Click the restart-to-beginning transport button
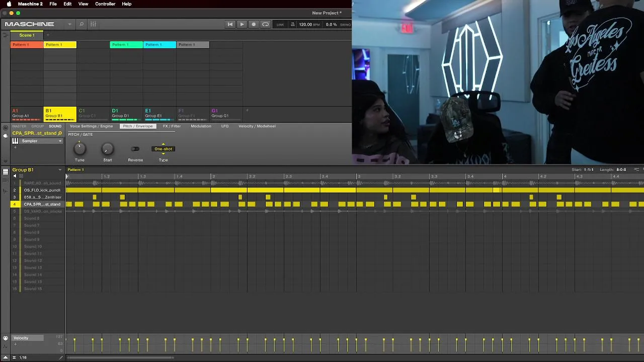644x362 pixels. tap(230, 24)
